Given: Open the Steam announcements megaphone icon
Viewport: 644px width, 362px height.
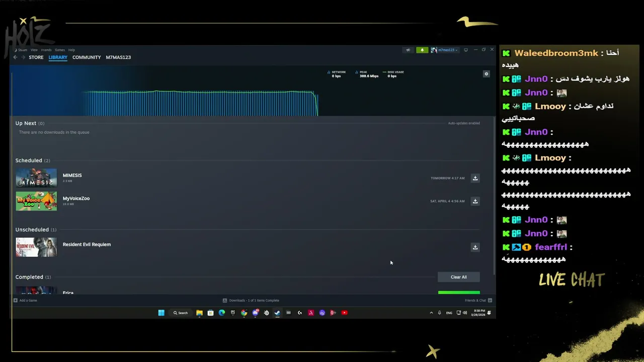Looking at the screenshot, I should tap(408, 50).
